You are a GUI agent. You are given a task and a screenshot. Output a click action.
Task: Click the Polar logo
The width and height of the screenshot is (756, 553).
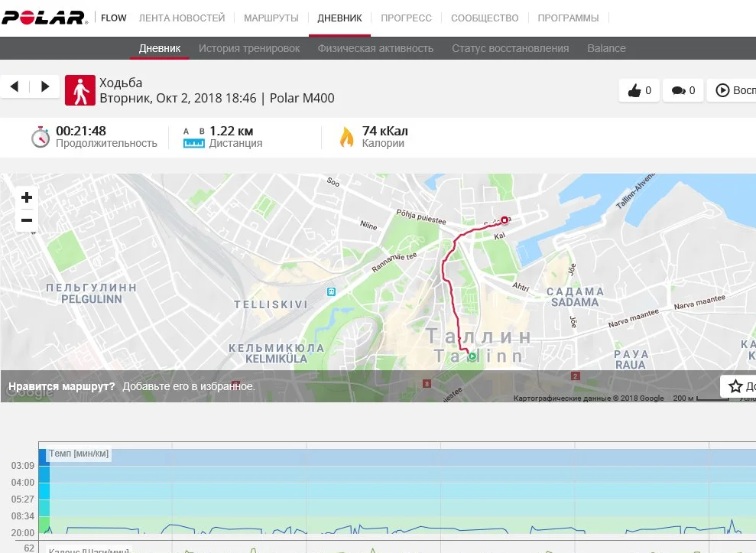click(45, 18)
